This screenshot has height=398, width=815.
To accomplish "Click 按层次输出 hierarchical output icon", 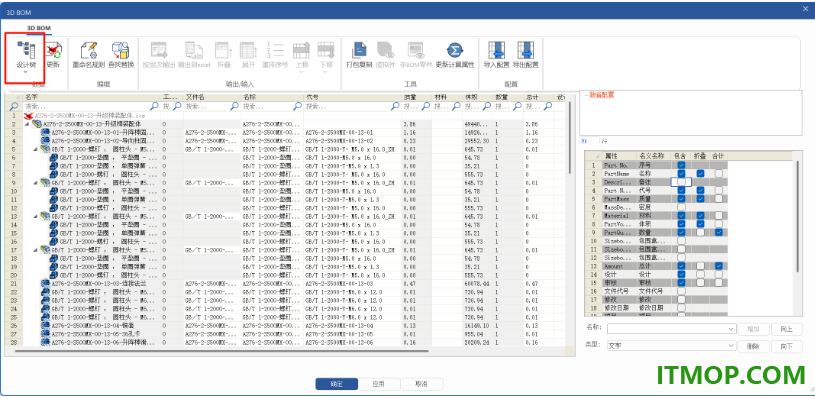I will [159, 51].
